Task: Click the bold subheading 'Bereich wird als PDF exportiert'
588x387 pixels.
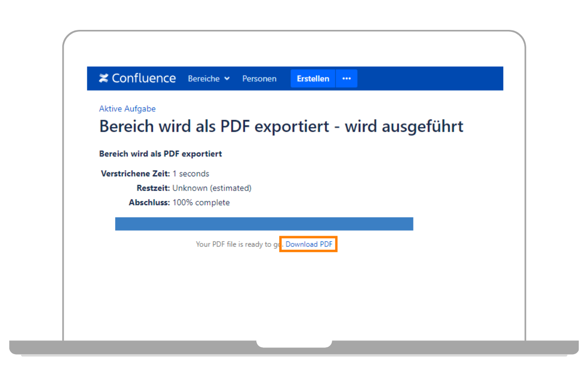Action: pyautogui.click(x=160, y=154)
